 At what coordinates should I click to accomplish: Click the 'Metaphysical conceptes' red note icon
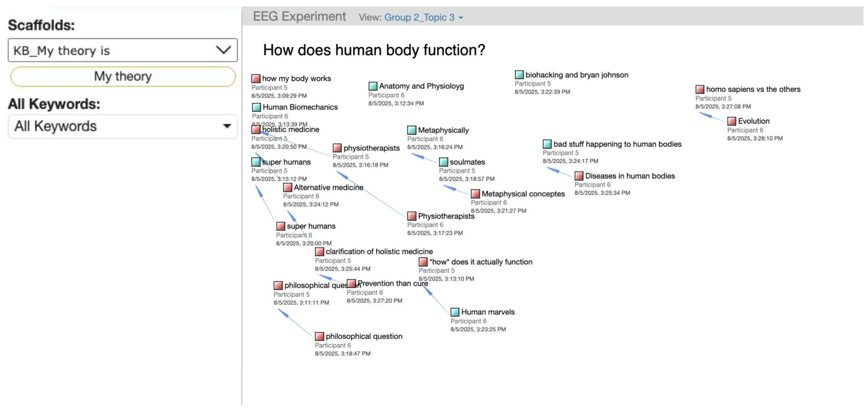tap(475, 194)
